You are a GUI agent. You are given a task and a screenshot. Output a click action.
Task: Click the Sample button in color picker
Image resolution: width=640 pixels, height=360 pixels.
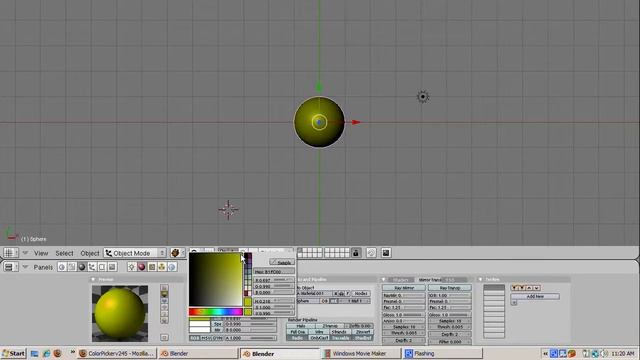(282, 262)
